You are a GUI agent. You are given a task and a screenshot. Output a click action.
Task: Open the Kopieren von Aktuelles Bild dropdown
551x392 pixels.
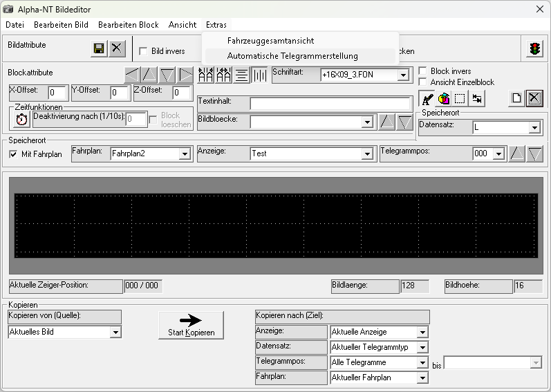pos(115,332)
